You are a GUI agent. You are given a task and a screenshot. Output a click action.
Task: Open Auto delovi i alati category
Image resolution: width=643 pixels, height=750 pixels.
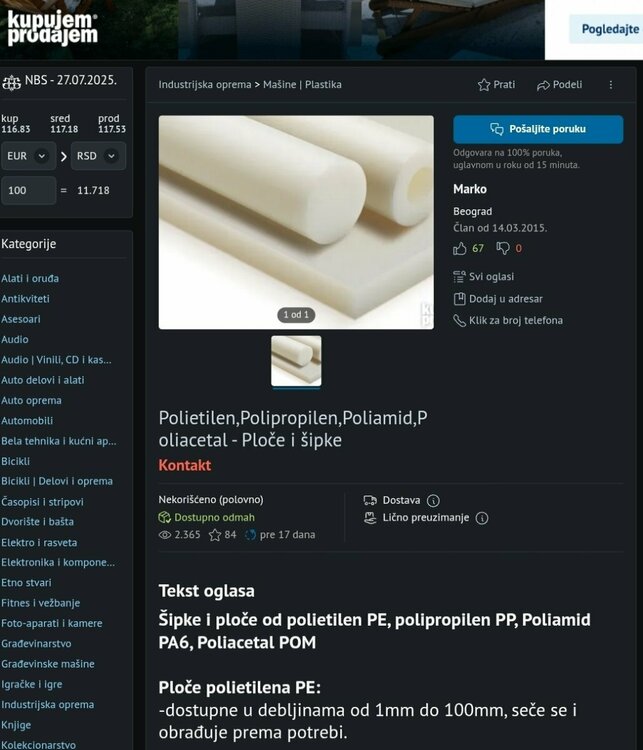coord(43,380)
